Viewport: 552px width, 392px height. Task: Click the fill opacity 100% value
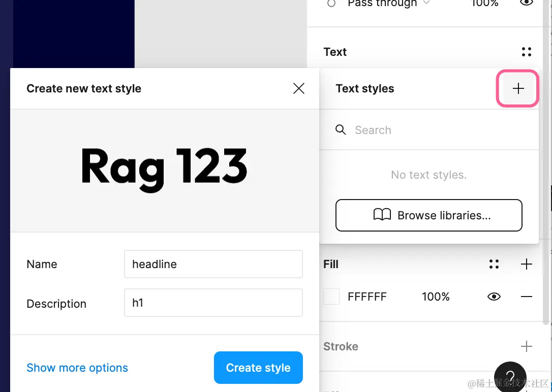[436, 297]
